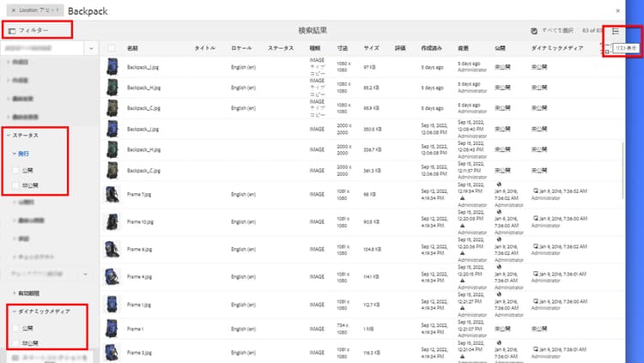The image size is (644, 363).
Task: Open the Frame 6.jpg thumbnail
Action: (112, 249)
